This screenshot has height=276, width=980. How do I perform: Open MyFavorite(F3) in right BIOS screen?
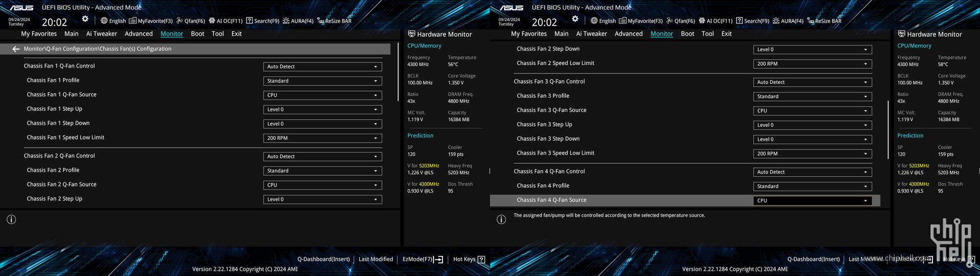coord(641,21)
